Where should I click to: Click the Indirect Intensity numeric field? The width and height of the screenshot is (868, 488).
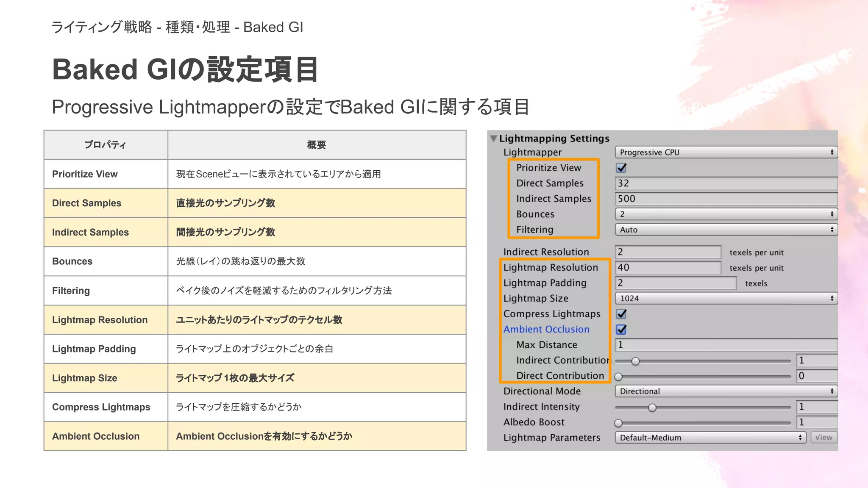click(817, 407)
